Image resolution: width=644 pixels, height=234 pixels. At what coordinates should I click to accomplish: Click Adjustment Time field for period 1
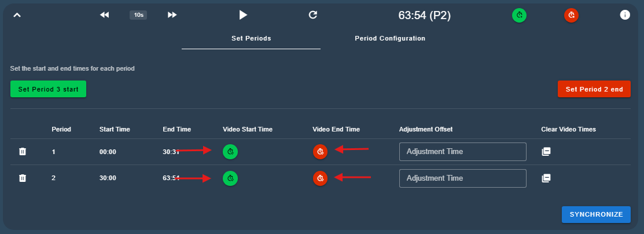[462, 152]
